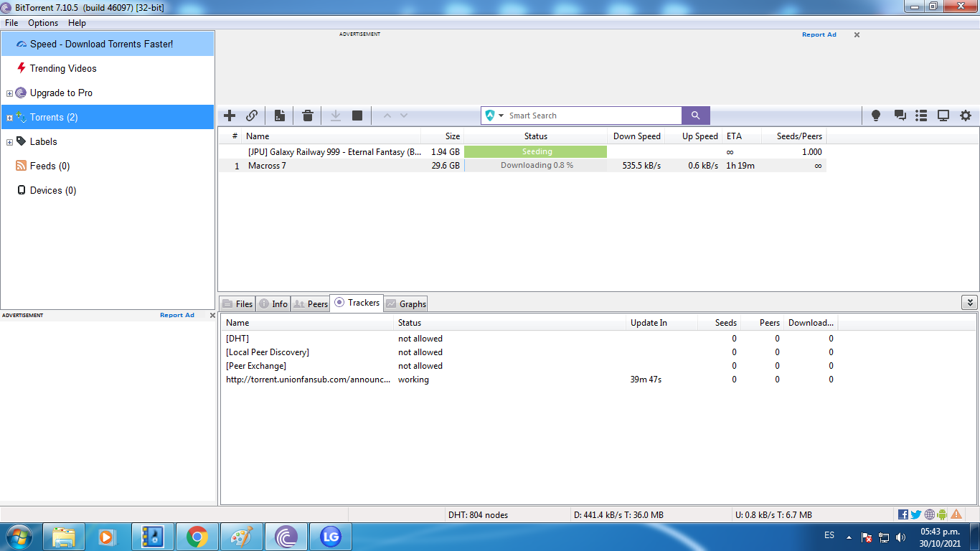Select the torrent.unionfansub.com tracker row

coord(529,379)
